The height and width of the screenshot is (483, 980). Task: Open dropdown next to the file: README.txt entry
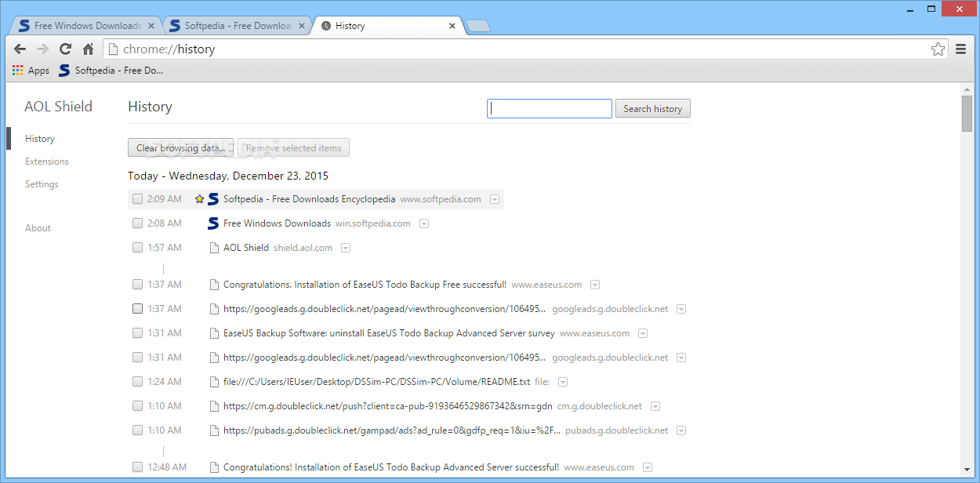click(563, 382)
